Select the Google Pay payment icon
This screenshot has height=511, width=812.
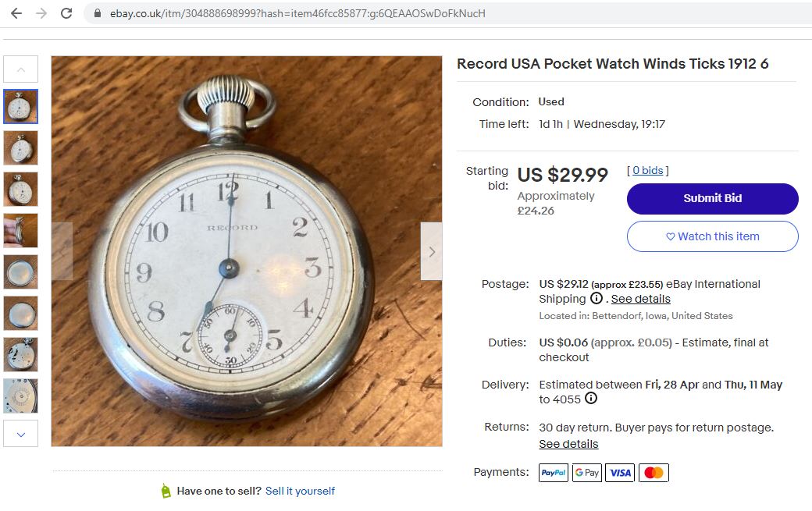pyautogui.click(x=586, y=473)
